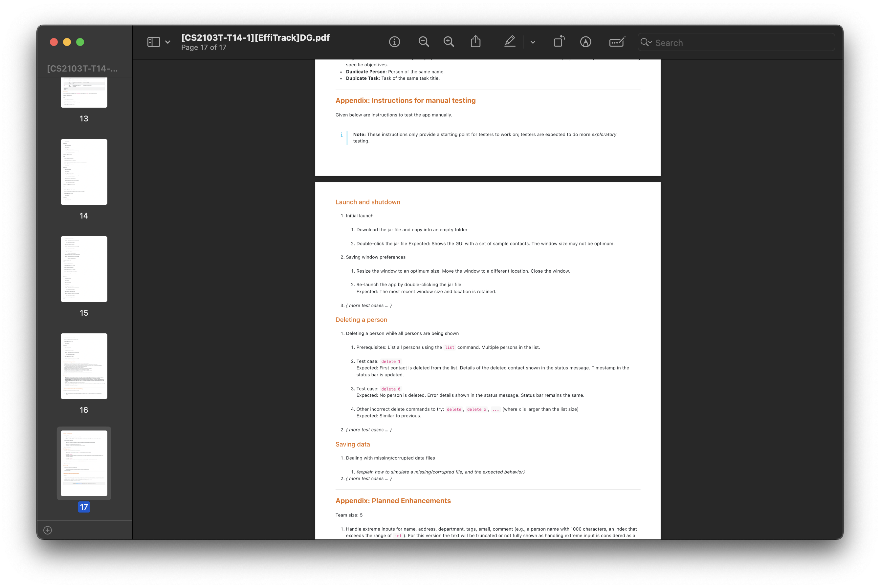The width and height of the screenshot is (880, 588).
Task: Click the add page plus button
Action: pyautogui.click(x=48, y=530)
